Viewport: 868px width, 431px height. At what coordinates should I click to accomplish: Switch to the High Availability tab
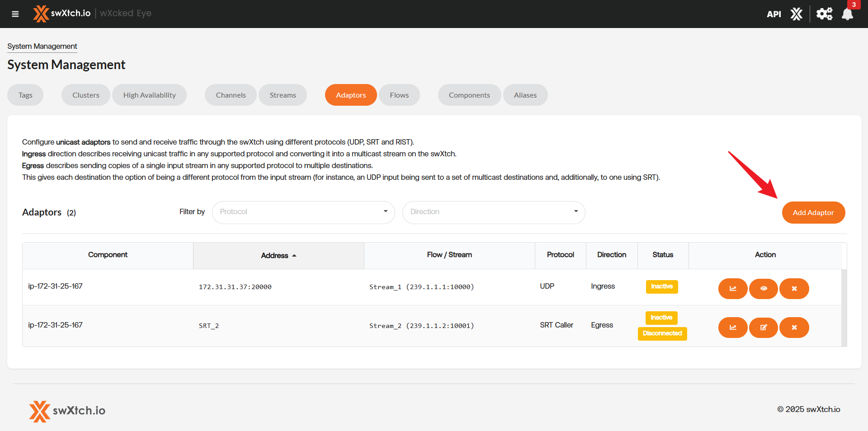point(149,95)
